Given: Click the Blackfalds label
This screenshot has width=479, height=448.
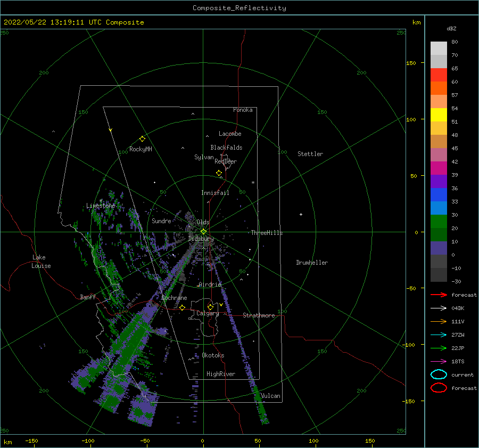Looking at the screenshot, I should [x=226, y=148].
